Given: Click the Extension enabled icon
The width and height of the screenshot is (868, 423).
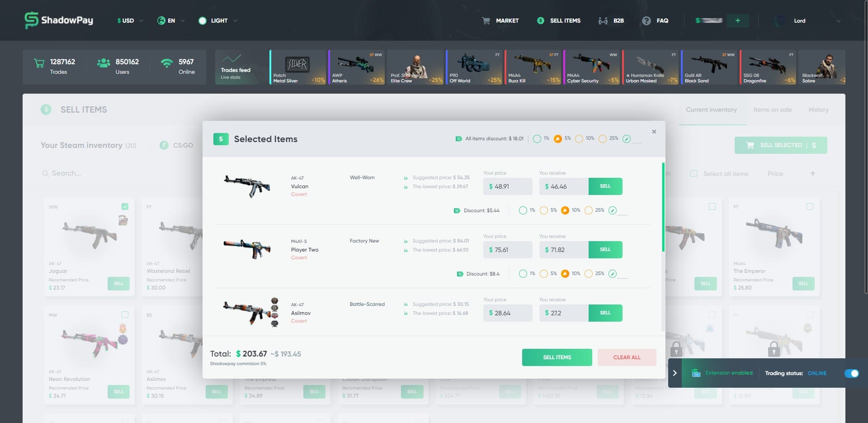Looking at the screenshot, I should pyautogui.click(x=696, y=373).
